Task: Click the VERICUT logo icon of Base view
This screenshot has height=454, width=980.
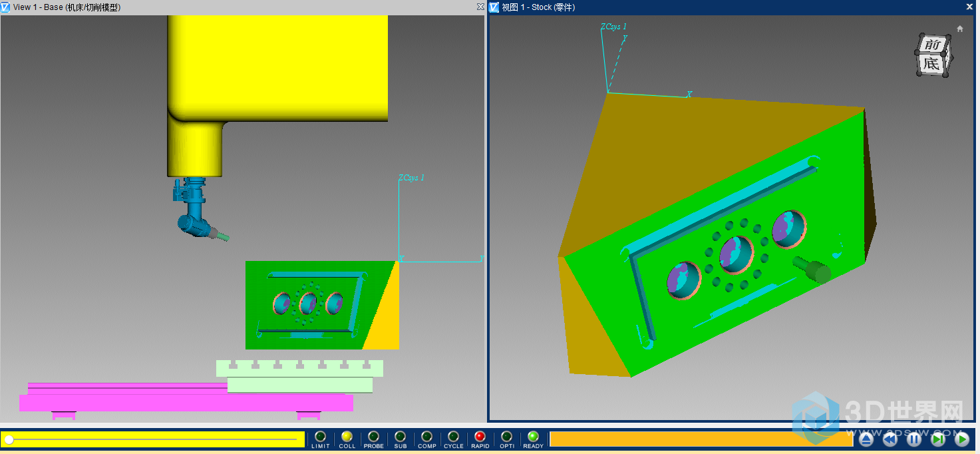Action: (5, 7)
